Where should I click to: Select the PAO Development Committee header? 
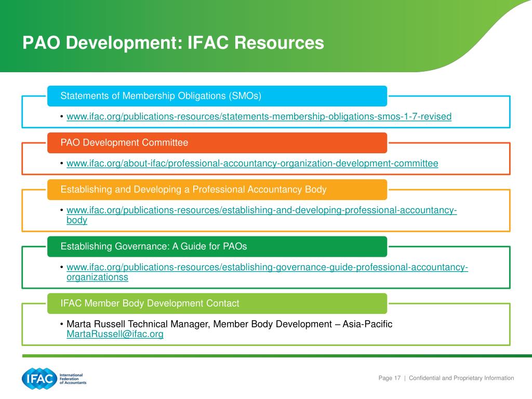217,143
